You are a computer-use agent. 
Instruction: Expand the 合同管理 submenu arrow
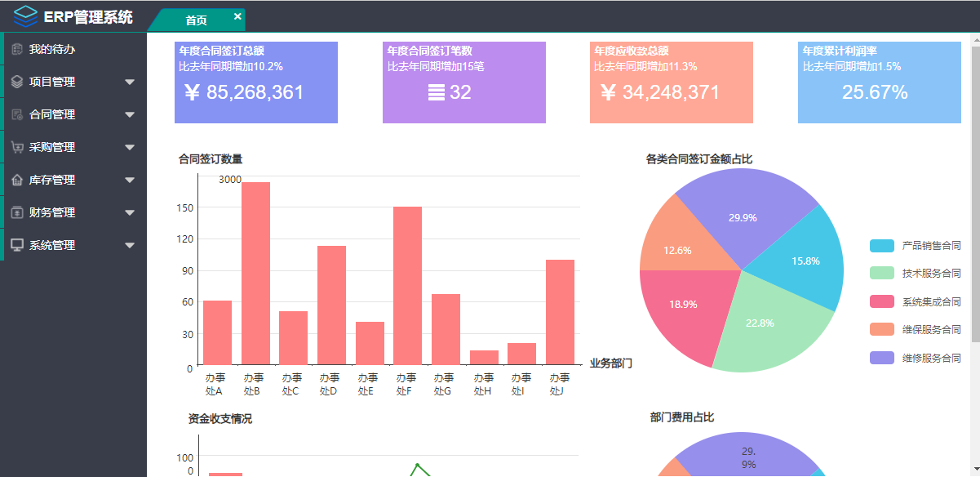point(130,114)
